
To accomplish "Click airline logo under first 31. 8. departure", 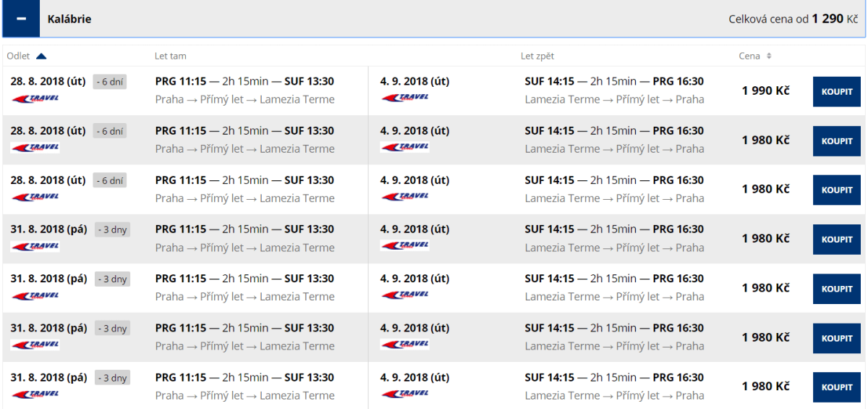I will [35, 246].
